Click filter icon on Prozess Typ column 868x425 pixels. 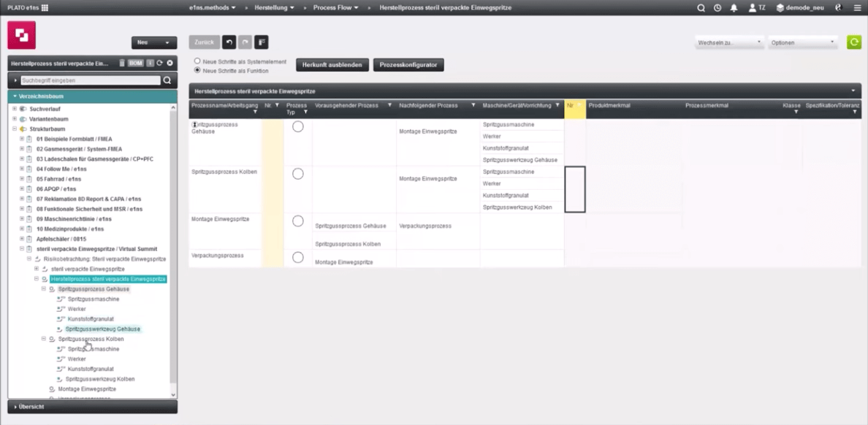[x=305, y=112]
